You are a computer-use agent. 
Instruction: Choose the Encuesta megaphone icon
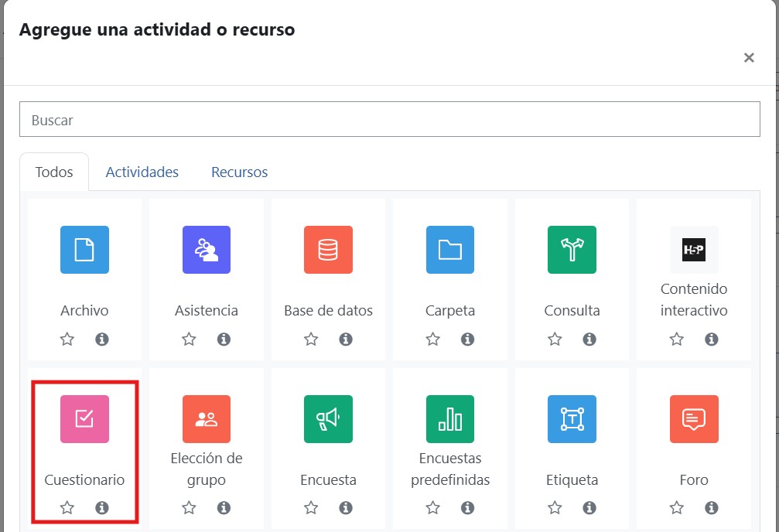pyautogui.click(x=329, y=419)
